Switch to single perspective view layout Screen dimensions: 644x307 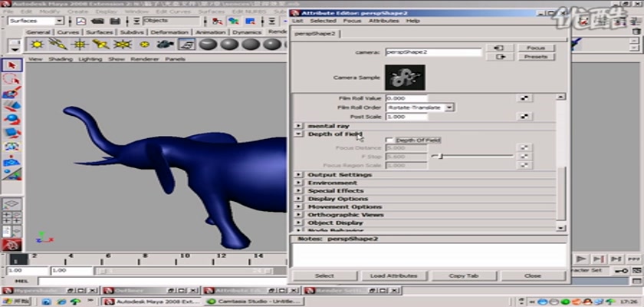(x=12, y=204)
